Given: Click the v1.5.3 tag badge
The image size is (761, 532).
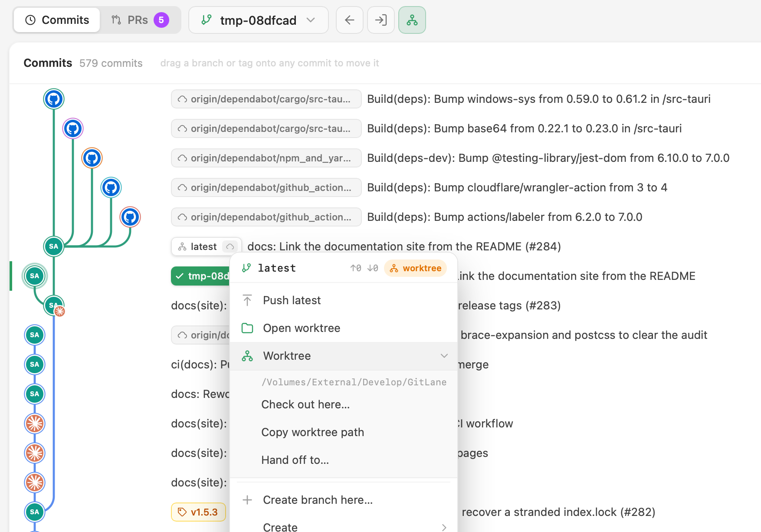Looking at the screenshot, I should (198, 512).
